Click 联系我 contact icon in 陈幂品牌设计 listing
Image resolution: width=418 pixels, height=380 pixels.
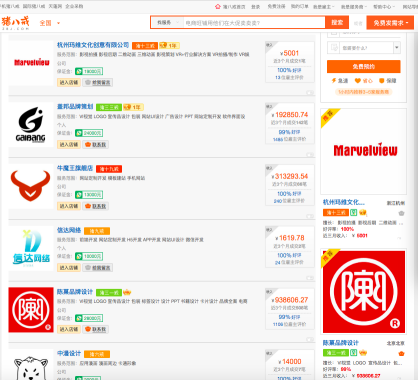coord(96,329)
